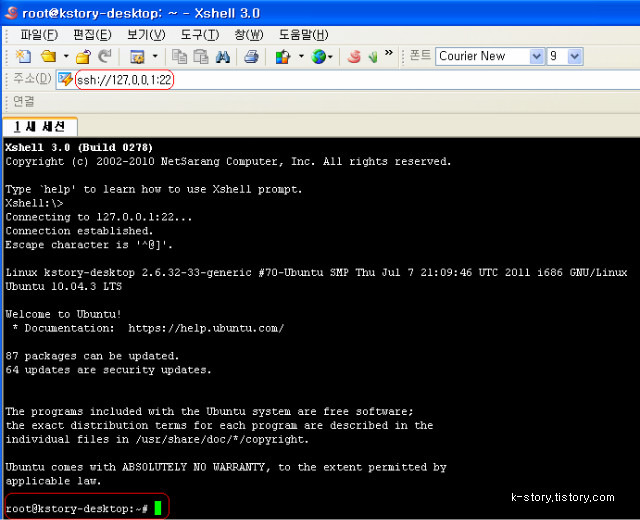Show more toolbar buttons chevron

389,53
